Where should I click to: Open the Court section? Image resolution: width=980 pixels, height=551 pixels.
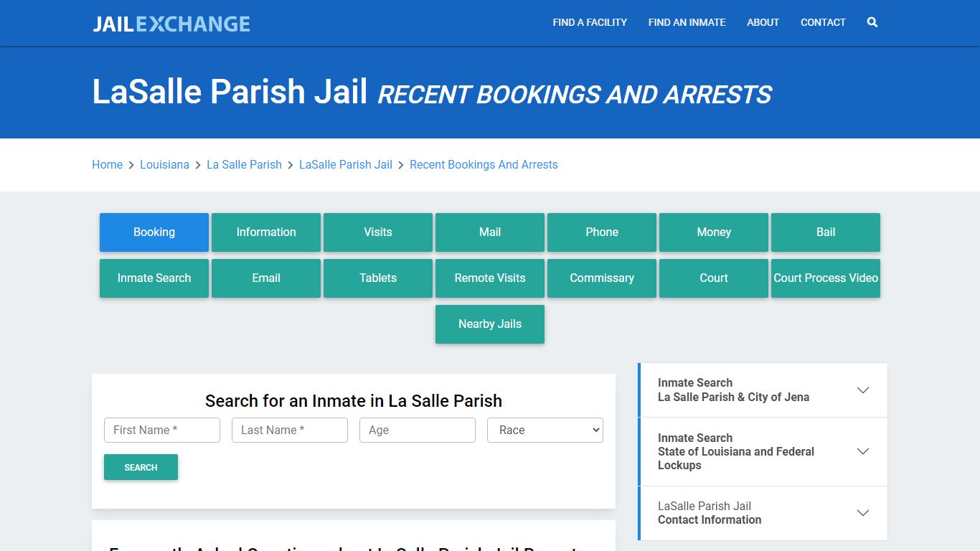(714, 278)
